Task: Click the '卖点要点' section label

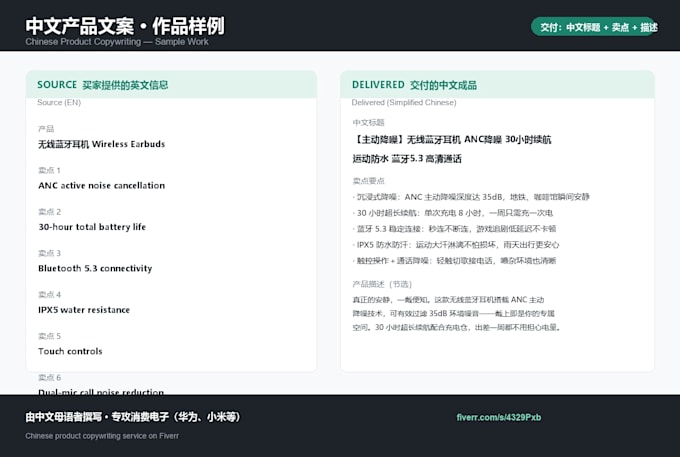Action: pos(368,181)
